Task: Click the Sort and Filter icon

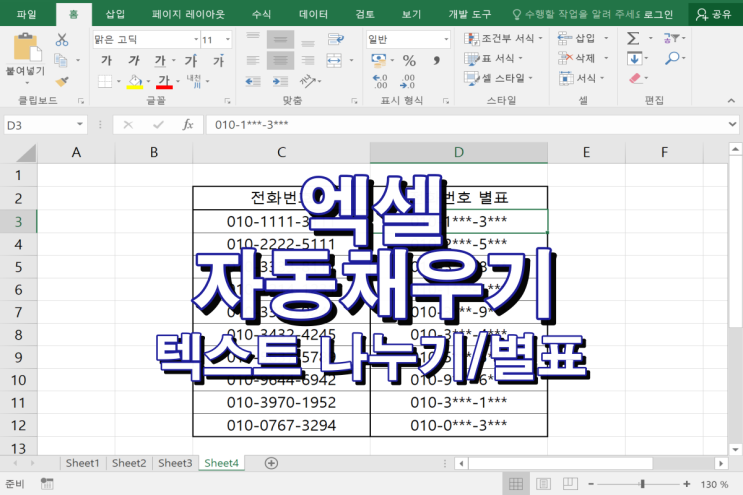Action: (671, 38)
